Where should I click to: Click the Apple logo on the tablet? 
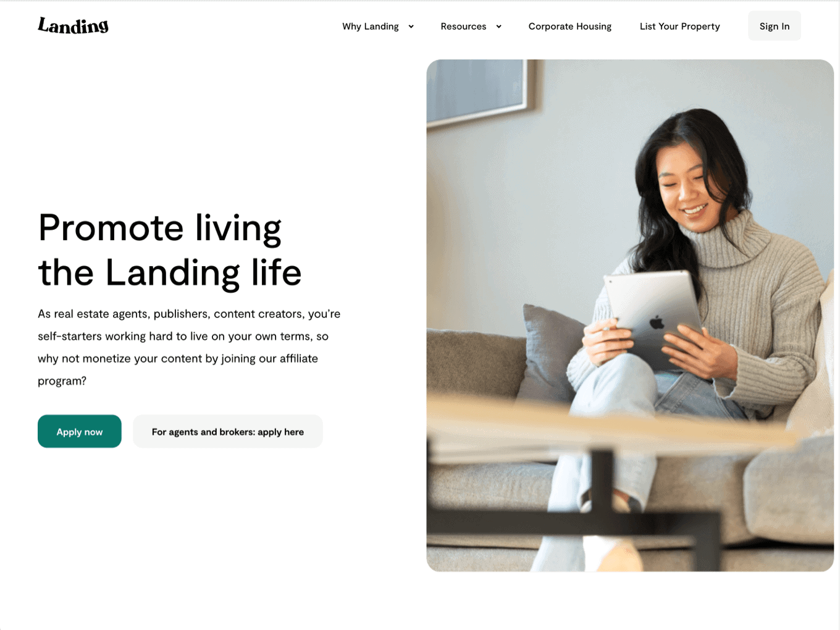[657, 322]
